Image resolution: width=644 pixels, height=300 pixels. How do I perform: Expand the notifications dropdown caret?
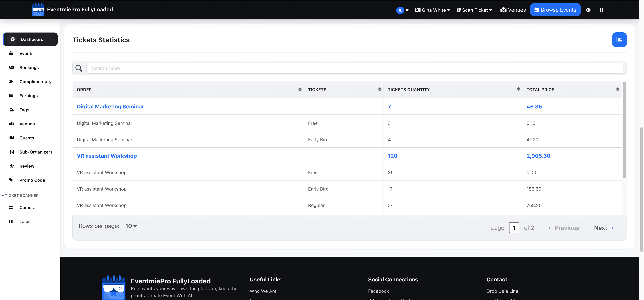(x=407, y=10)
